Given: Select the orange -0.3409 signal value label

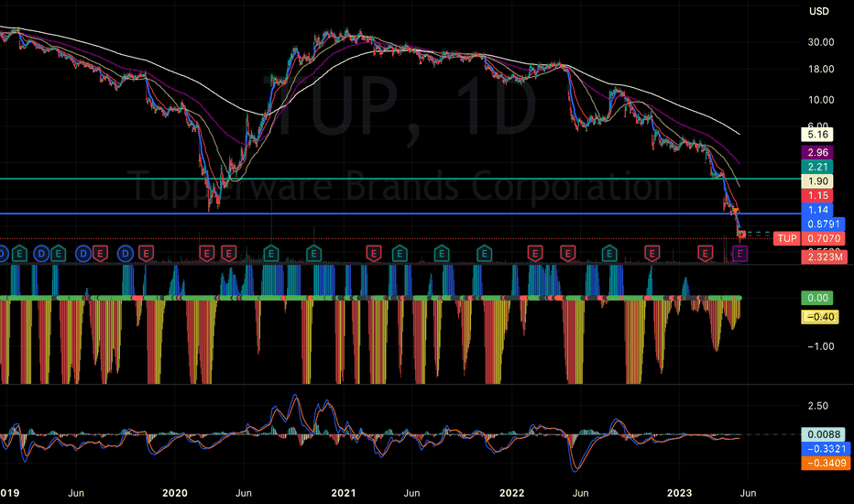Looking at the screenshot, I should click(x=826, y=463).
